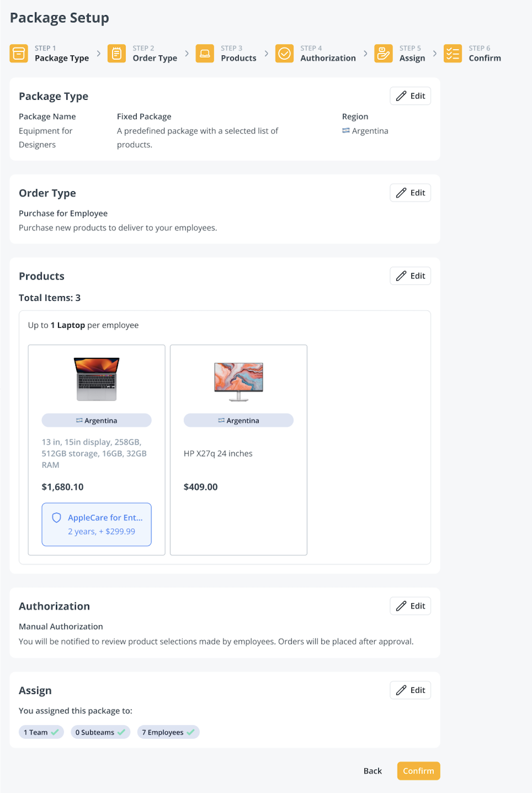This screenshot has height=793, width=532.
Task: Click the Authorization step checkmark icon
Action: pyautogui.click(x=284, y=54)
